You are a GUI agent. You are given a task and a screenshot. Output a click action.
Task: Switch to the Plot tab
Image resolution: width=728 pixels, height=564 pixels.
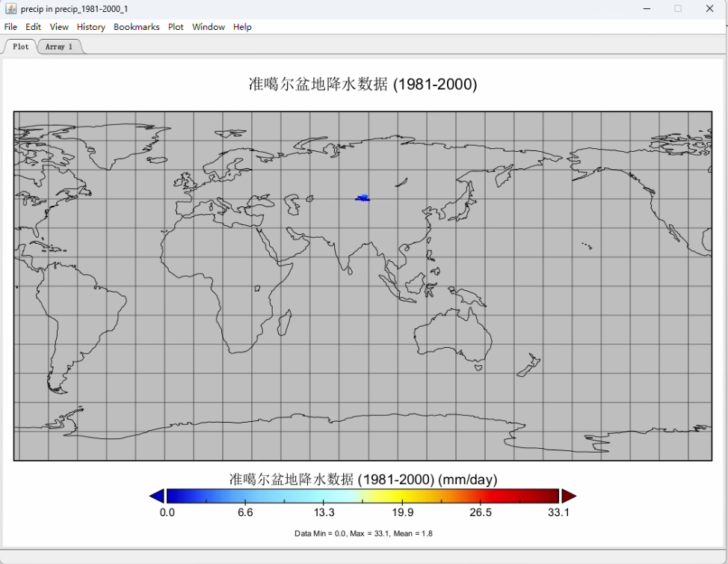(20, 46)
